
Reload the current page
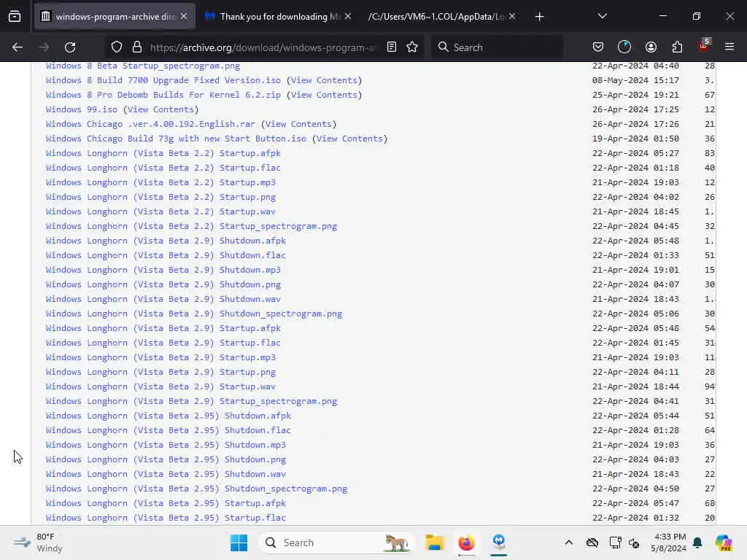click(70, 47)
